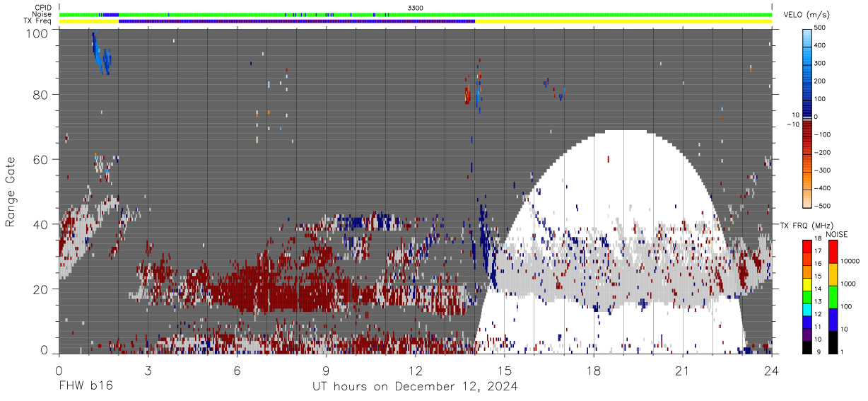Viewport: 868px width, 401px height.
Task: Click the 12 tick on UT hours axis
Action: [416, 371]
